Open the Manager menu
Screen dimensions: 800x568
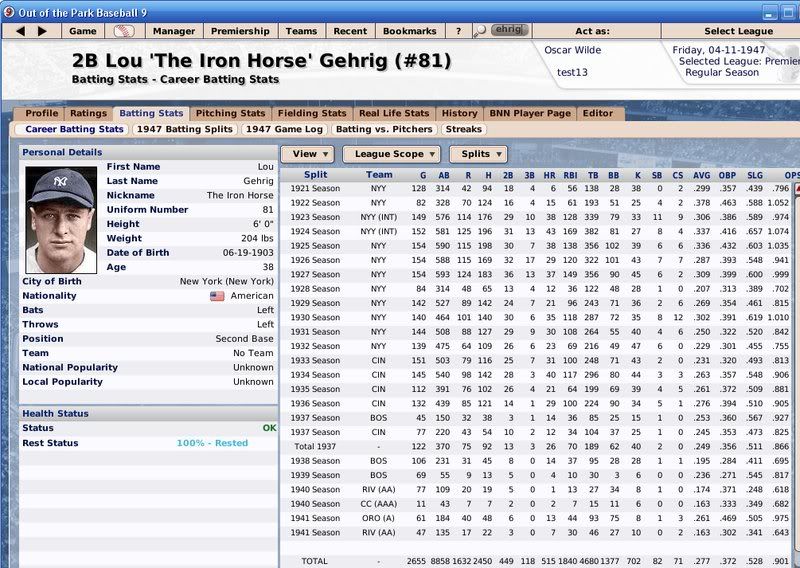[173, 31]
